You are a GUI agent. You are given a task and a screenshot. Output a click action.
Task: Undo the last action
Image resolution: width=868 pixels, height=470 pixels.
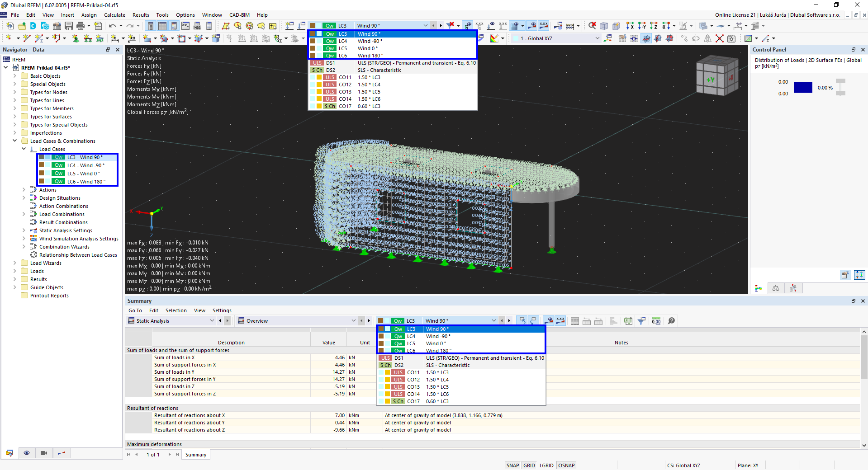[112, 26]
